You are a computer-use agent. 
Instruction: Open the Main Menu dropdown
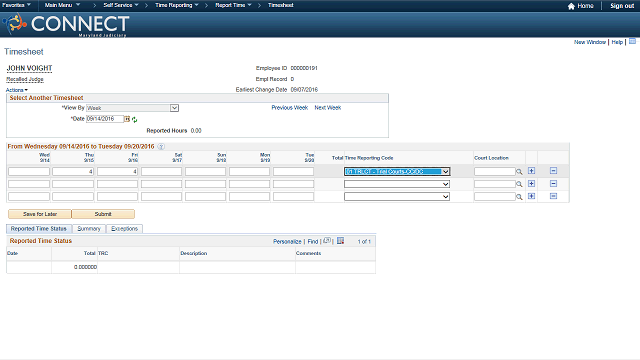62,5
